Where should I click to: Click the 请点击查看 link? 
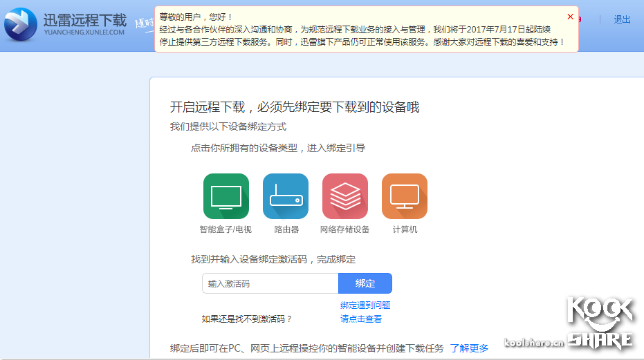tap(361, 319)
